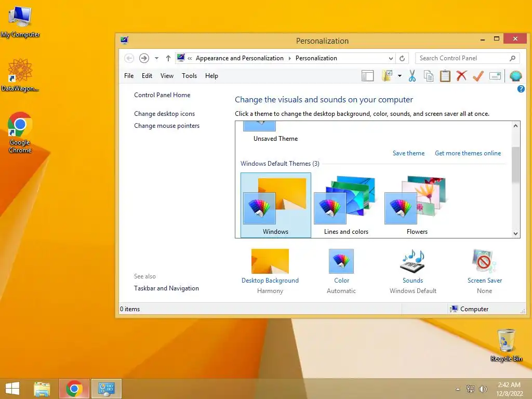This screenshot has height=399, width=532.
Task: Open the Recycle Bin on desktop
Action: click(506, 345)
